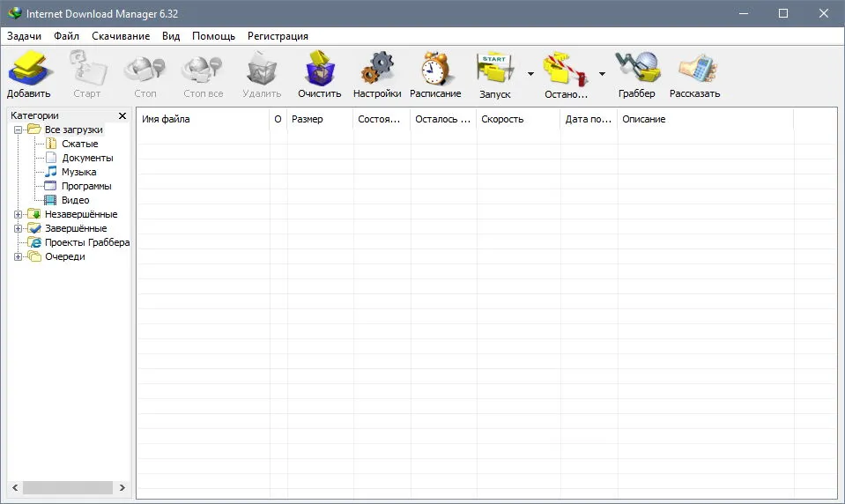Launch the Граббер tool
The width and height of the screenshot is (845, 504).
(x=638, y=68)
